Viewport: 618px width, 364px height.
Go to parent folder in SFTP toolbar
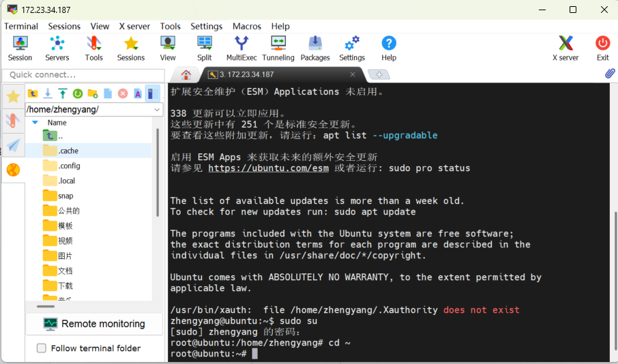click(33, 93)
